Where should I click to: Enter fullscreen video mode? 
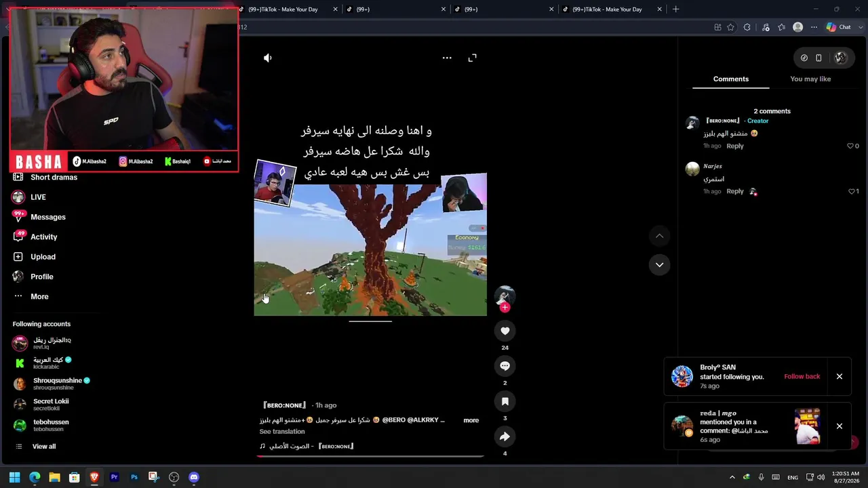tap(473, 58)
